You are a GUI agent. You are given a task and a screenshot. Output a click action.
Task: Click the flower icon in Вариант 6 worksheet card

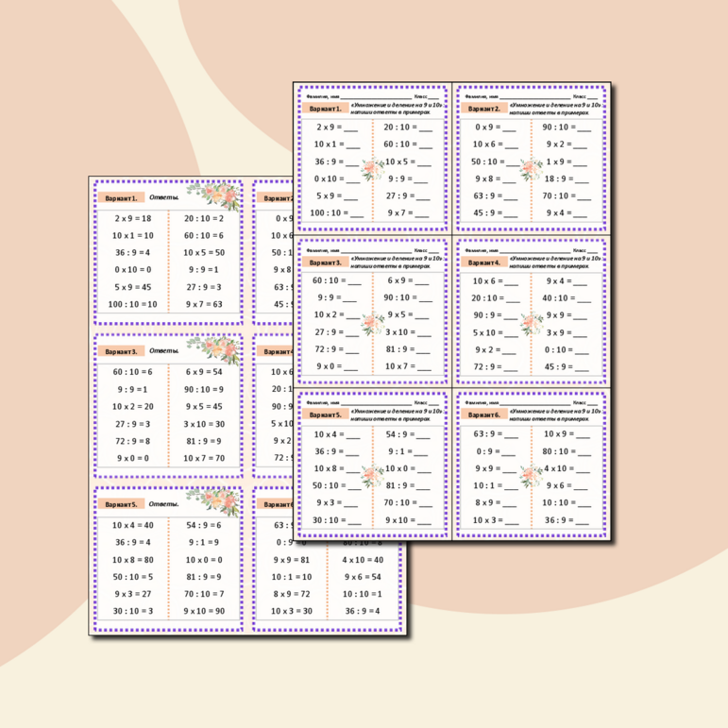(x=532, y=476)
